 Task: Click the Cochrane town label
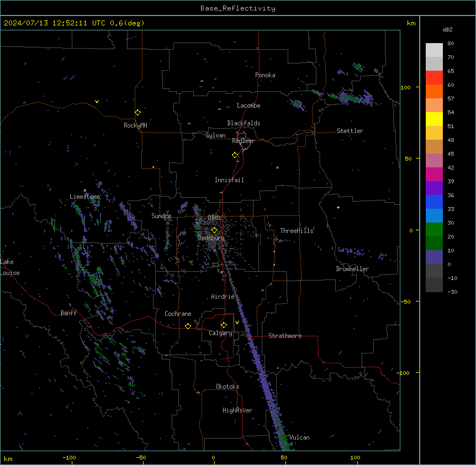178,314
